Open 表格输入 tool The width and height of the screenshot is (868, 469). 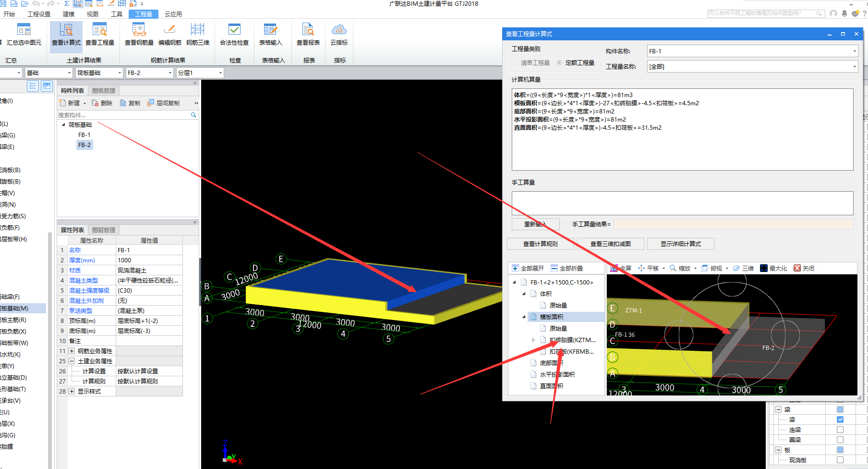pyautogui.click(x=270, y=35)
